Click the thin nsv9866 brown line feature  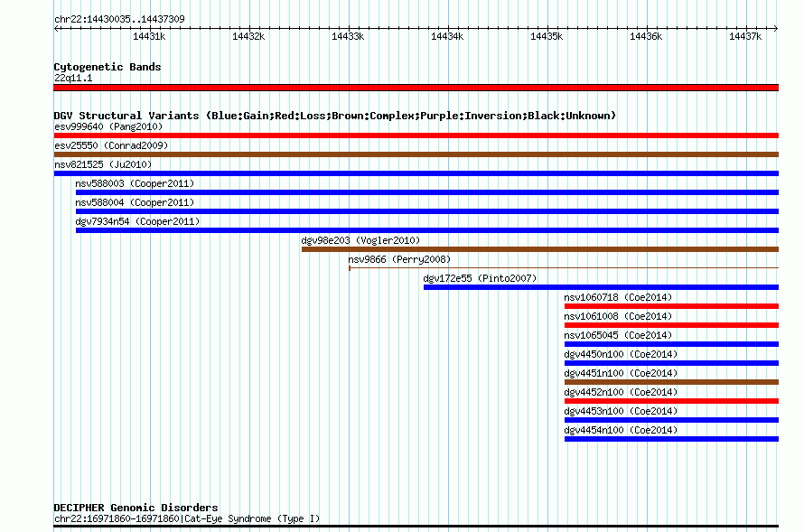point(564,268)
